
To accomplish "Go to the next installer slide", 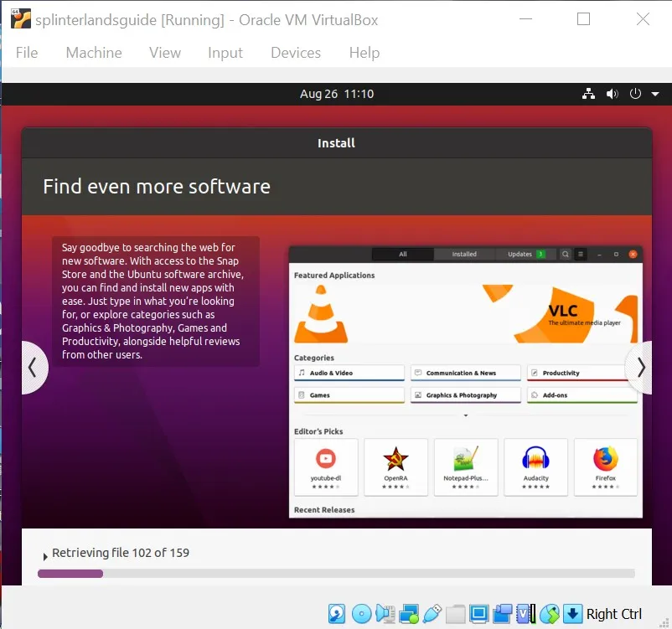I will click(x=640, y=367).
